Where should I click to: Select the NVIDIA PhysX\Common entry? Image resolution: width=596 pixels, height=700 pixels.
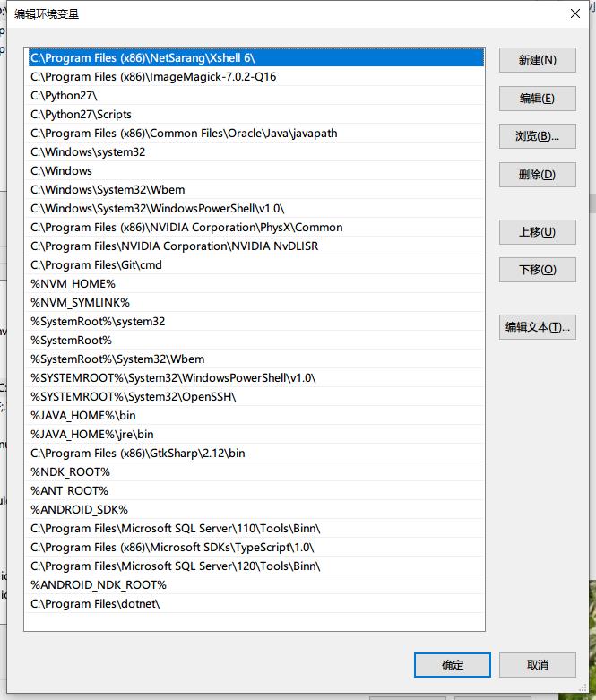(x=255, y=228)
